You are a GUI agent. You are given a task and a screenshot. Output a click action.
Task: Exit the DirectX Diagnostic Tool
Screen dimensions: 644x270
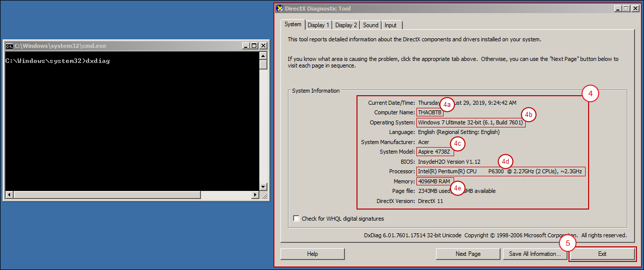[602, 254]
